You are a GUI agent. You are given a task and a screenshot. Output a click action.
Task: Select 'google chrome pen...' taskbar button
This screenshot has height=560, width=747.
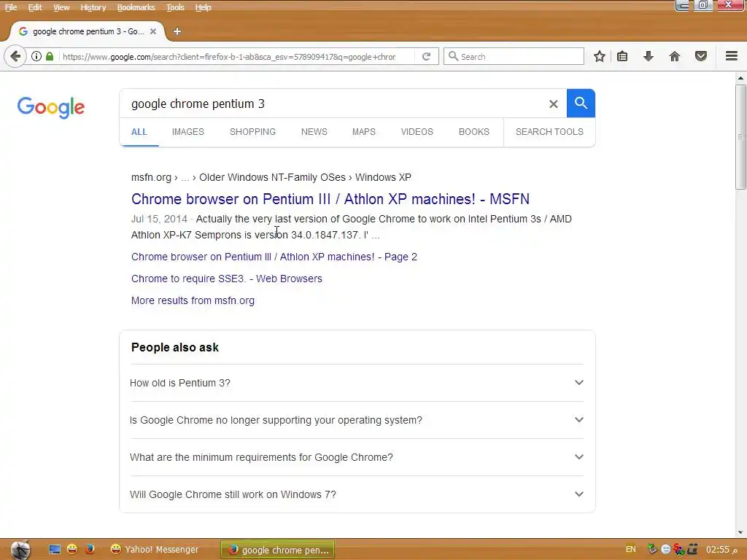tap(278, 550)
